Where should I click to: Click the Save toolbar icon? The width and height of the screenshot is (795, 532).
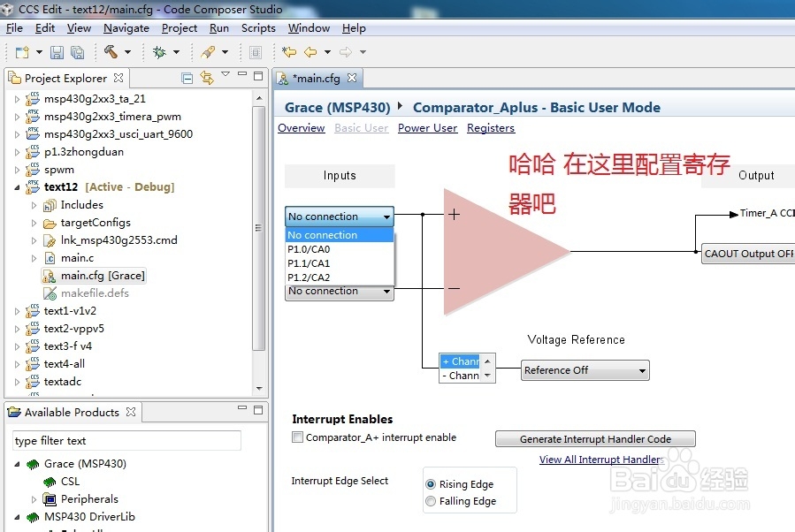coord(57,52)
